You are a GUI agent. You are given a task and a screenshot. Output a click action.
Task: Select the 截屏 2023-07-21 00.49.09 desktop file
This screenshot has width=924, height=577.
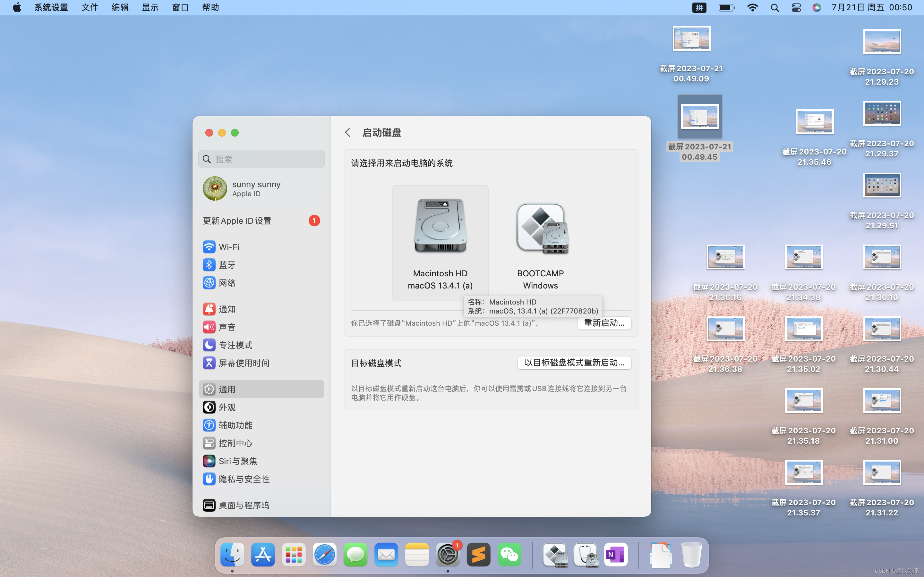click(x=691, y=39)
